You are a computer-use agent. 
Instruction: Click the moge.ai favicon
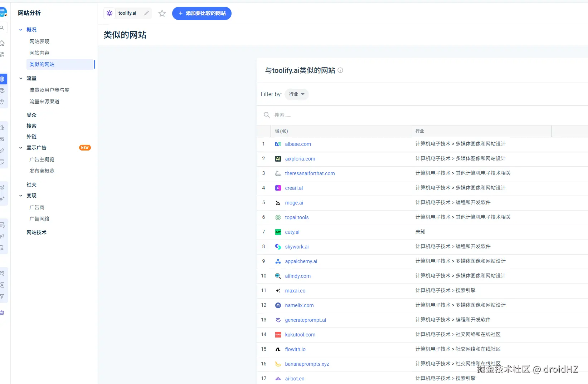tap(278, 203)
